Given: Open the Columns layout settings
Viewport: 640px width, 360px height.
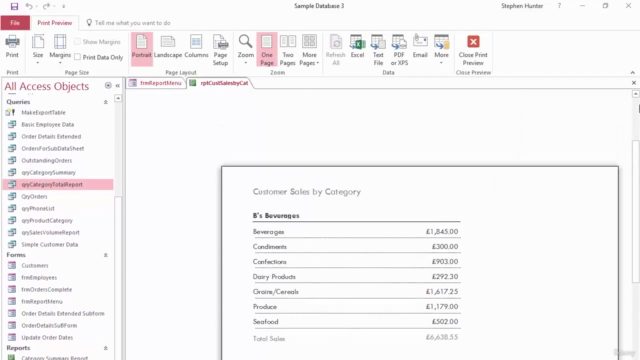Looking at the screenshot, I should (x=196, y=47).
